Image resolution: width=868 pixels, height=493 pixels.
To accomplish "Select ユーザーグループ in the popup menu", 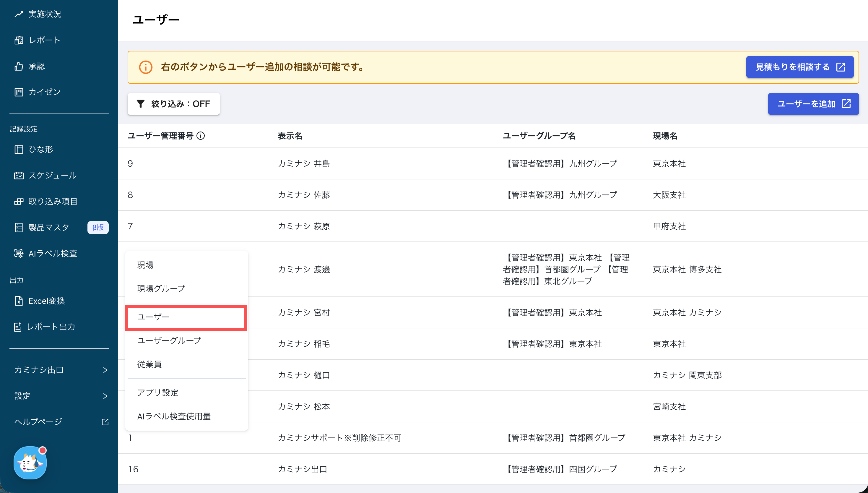I will coord(169,340).
